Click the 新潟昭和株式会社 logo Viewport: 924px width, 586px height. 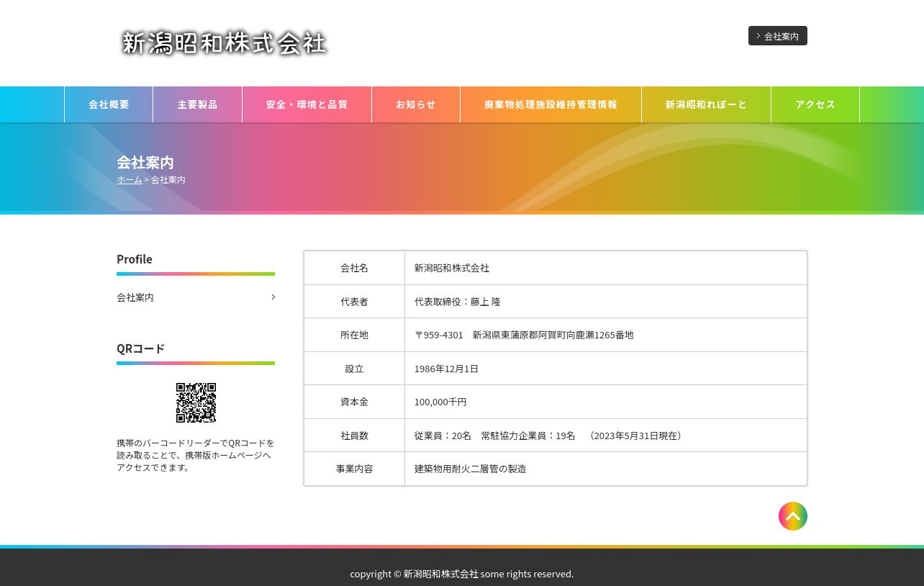[x=224, y=43]
